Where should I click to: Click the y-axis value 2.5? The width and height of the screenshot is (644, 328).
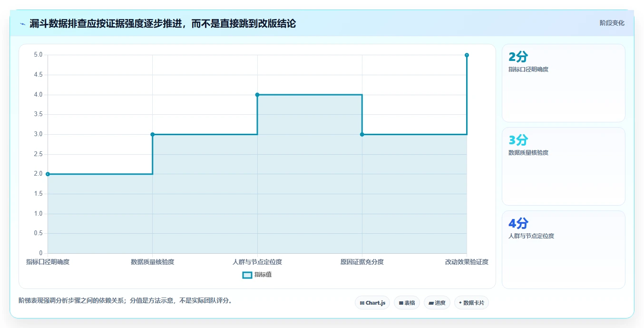pos(38,154)
